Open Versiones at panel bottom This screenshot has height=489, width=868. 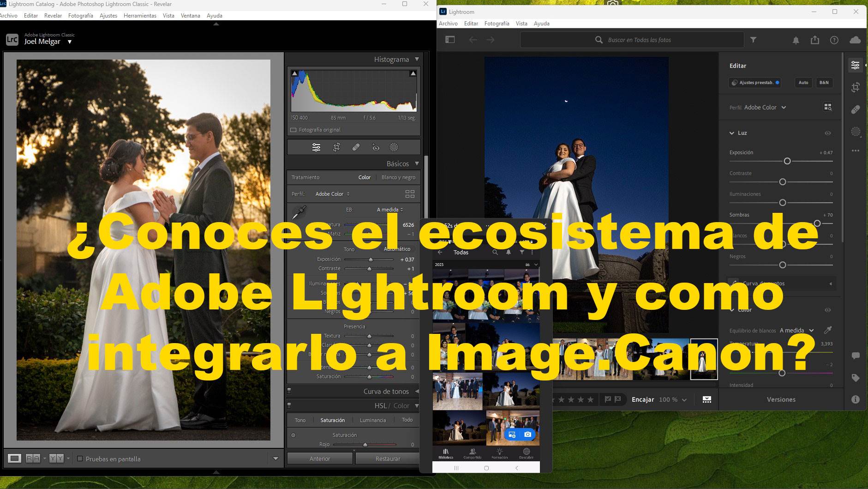point(781,399)
